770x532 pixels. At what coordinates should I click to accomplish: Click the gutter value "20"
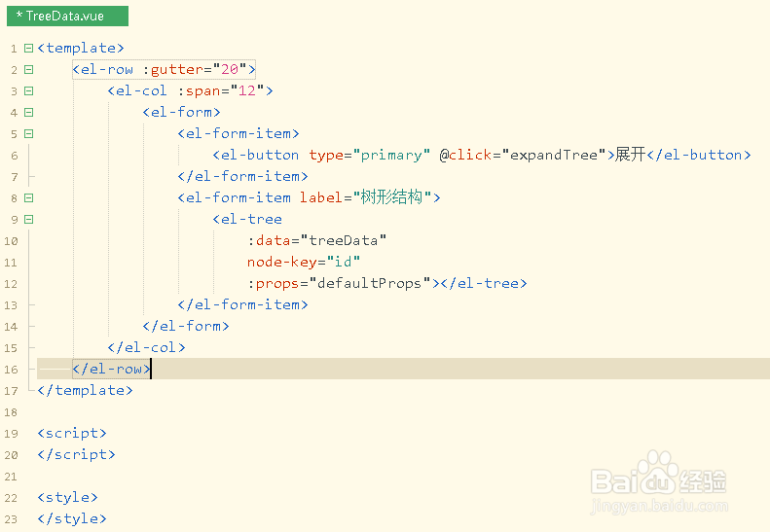[233, 69]
